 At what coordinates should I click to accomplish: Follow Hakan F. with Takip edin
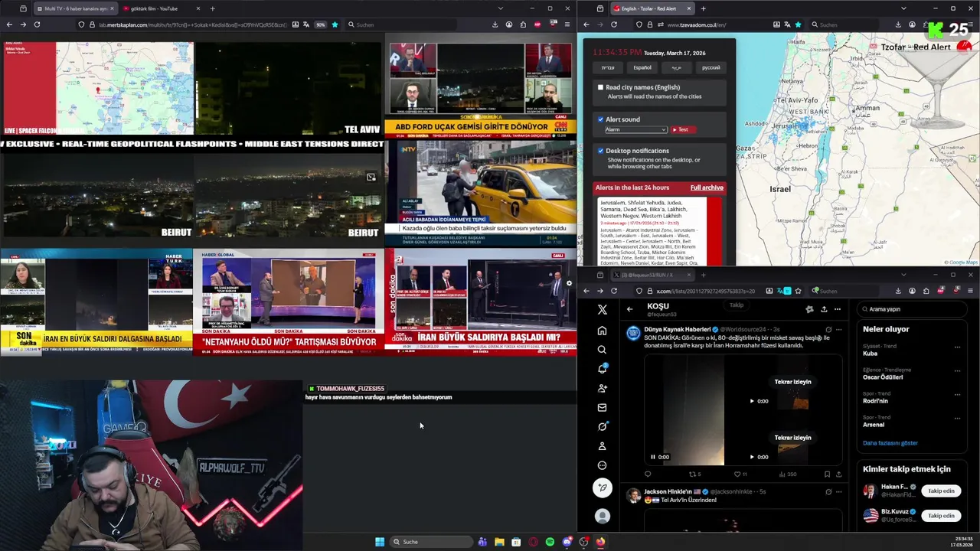[x=941, y=491]
